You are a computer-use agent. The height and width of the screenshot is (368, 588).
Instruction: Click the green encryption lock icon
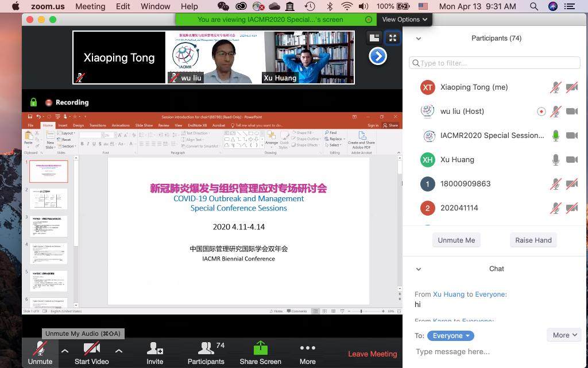[x=33, y=102]
